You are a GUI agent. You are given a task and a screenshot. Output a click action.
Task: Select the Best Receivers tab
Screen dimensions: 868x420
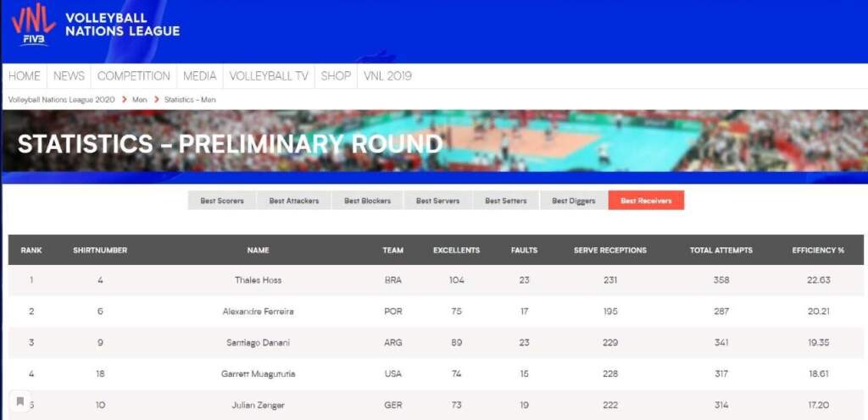tap(645, 201)
